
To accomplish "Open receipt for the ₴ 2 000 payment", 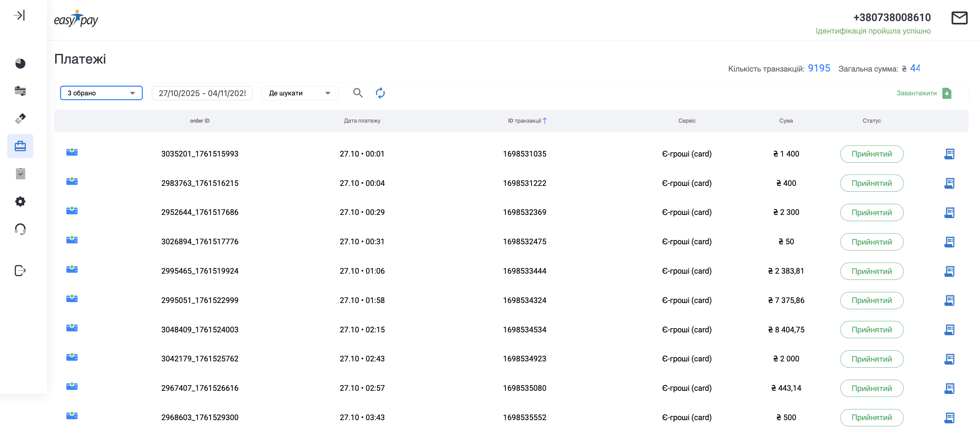I will coord(949,359).
